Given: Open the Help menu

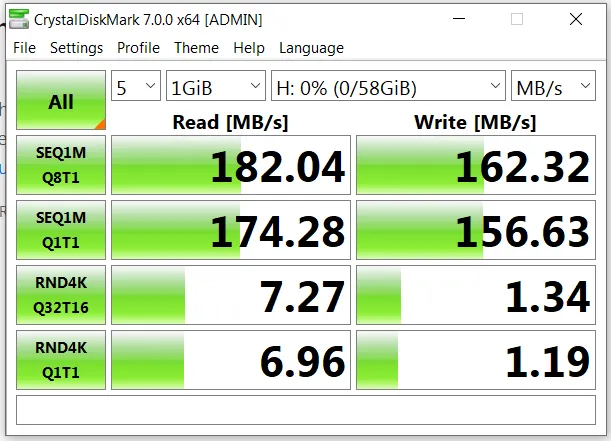Looking at the screenshot, I should point(249,48).
